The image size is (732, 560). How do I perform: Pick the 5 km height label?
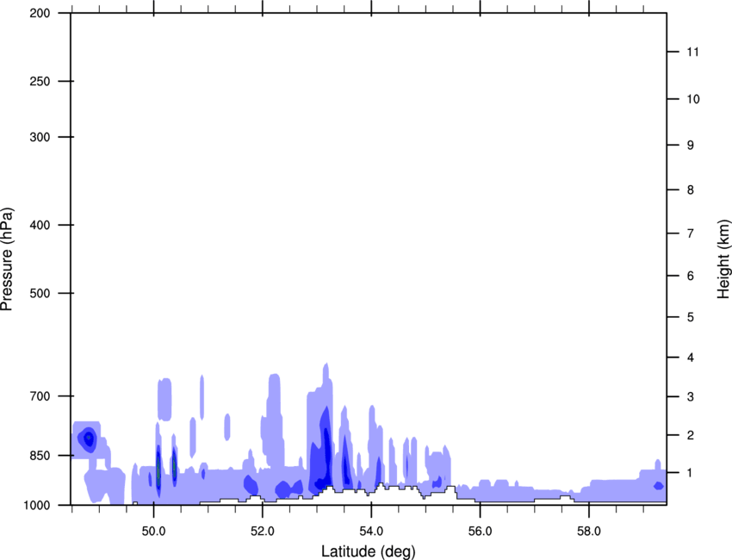coord(691,317)
